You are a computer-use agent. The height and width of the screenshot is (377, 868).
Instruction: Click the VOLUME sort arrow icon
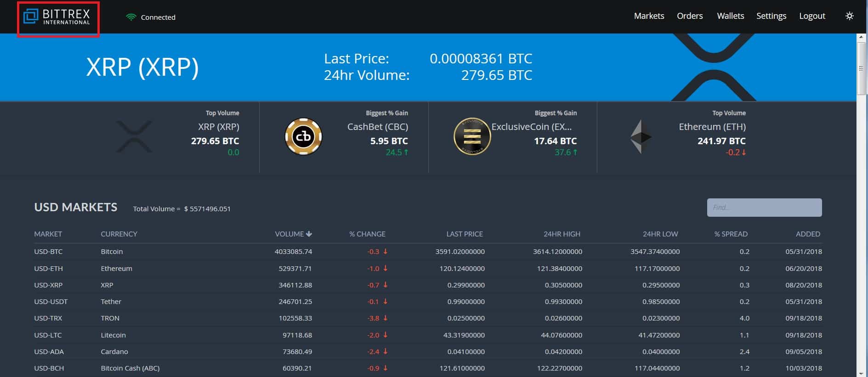(309, 234)
